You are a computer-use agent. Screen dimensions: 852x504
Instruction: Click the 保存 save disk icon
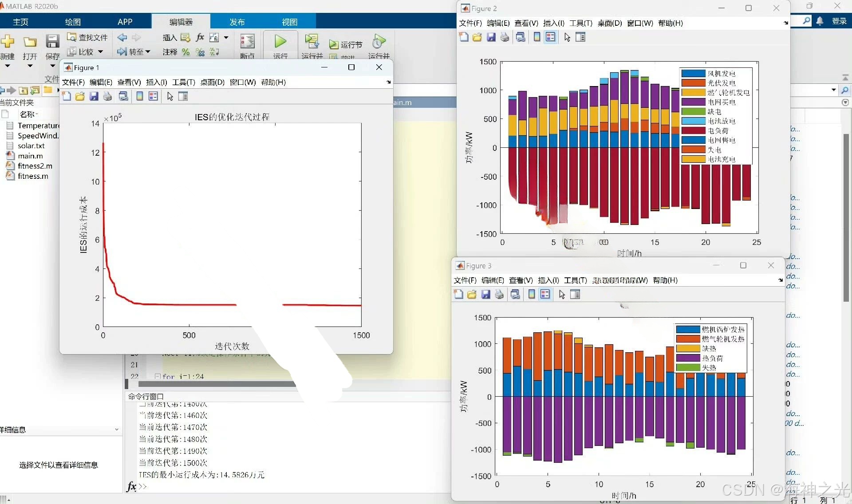52,42
